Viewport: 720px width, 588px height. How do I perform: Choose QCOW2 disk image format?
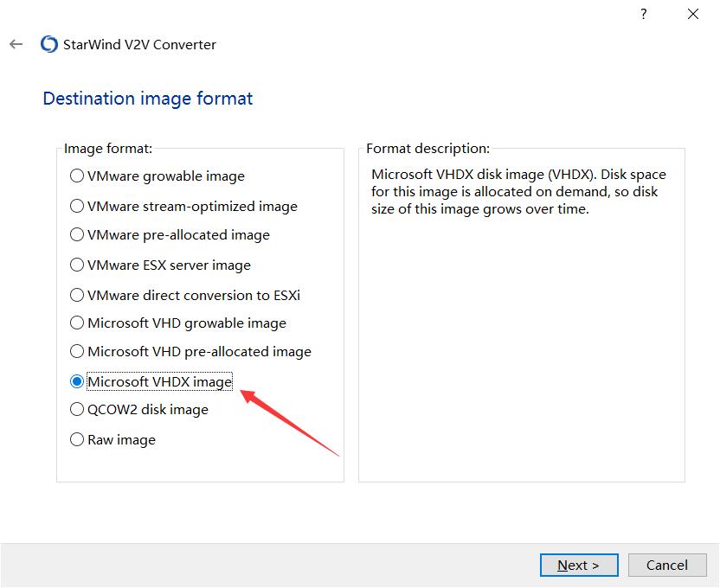click(x=77, y=410)
